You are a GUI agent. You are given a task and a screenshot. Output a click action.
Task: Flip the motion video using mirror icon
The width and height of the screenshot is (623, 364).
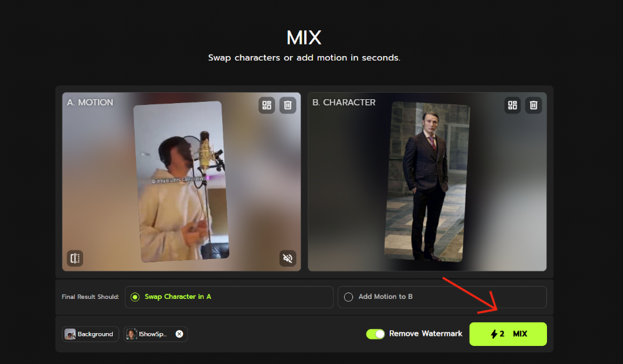[75, 258]
